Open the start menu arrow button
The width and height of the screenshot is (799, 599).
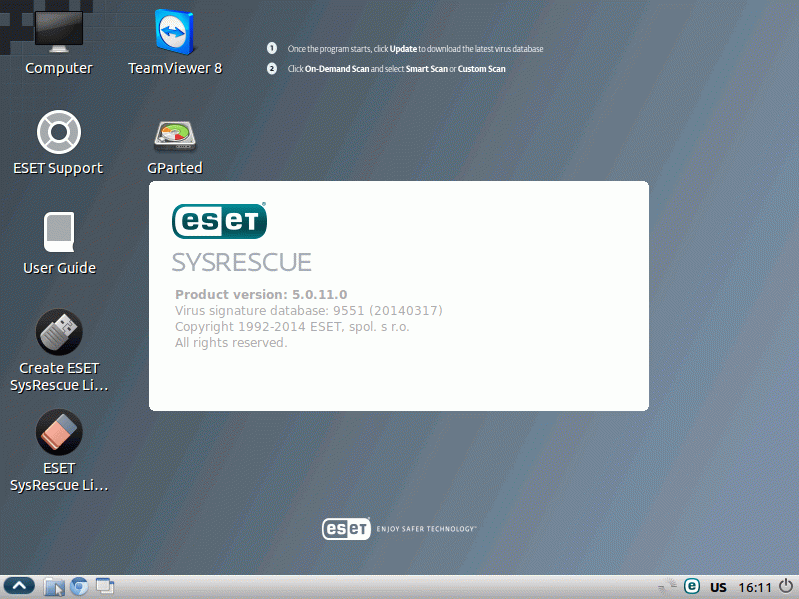[19, 586]
